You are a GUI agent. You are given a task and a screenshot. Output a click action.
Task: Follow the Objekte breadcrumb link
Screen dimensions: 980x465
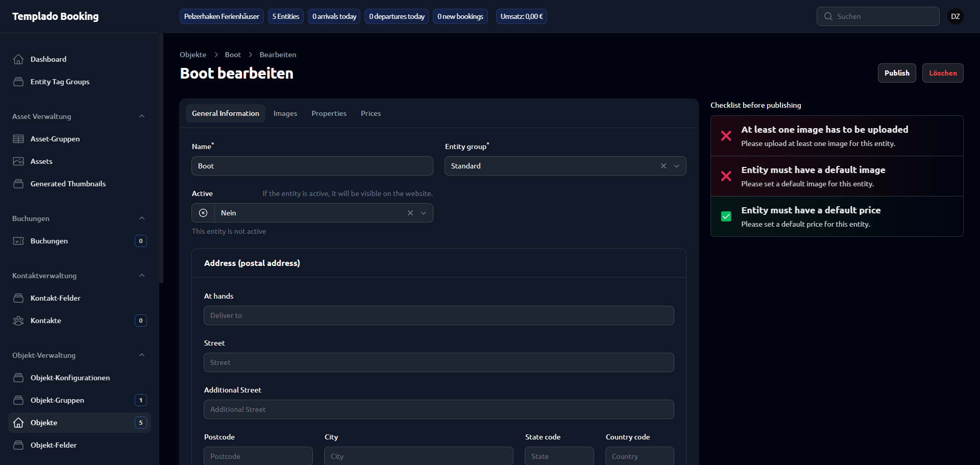tap(193, 55)
